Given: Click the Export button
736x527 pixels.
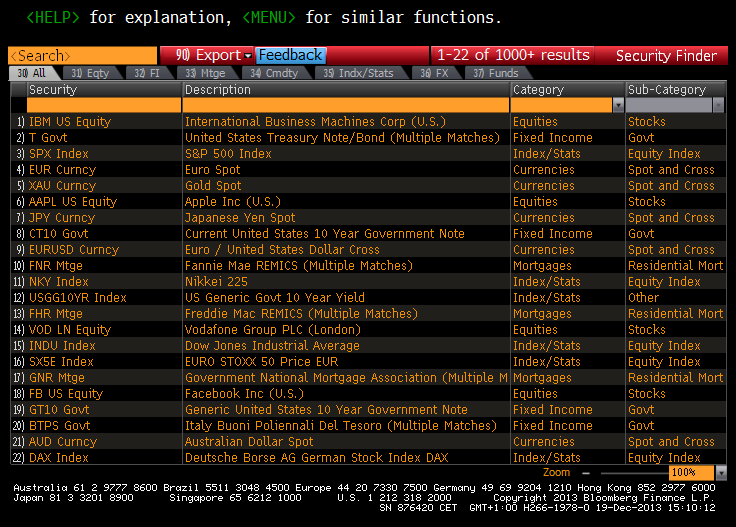Looking at the screenshot, I should click(207, 55).
